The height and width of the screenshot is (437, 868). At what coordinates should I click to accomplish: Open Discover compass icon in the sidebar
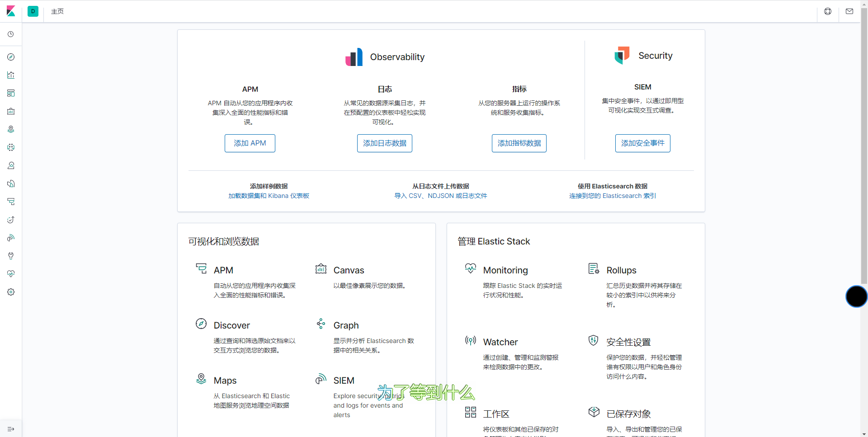11,57
